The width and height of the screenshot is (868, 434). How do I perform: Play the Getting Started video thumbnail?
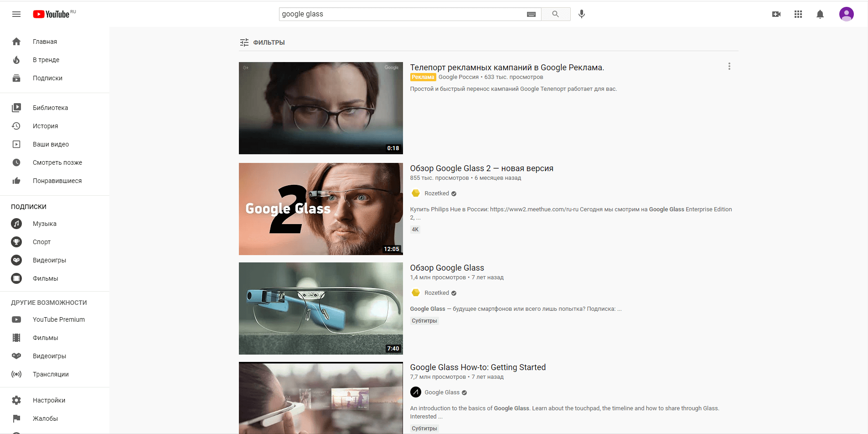click(321, 398)
